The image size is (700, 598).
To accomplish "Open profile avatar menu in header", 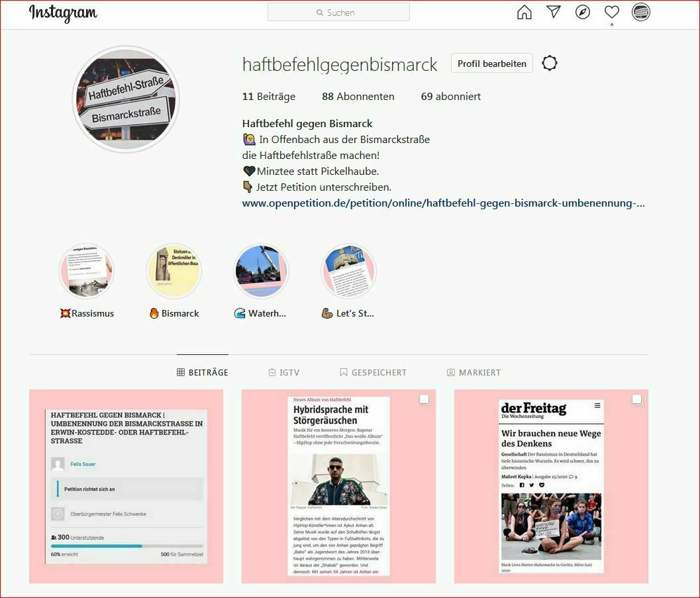I will coord(640,13).
